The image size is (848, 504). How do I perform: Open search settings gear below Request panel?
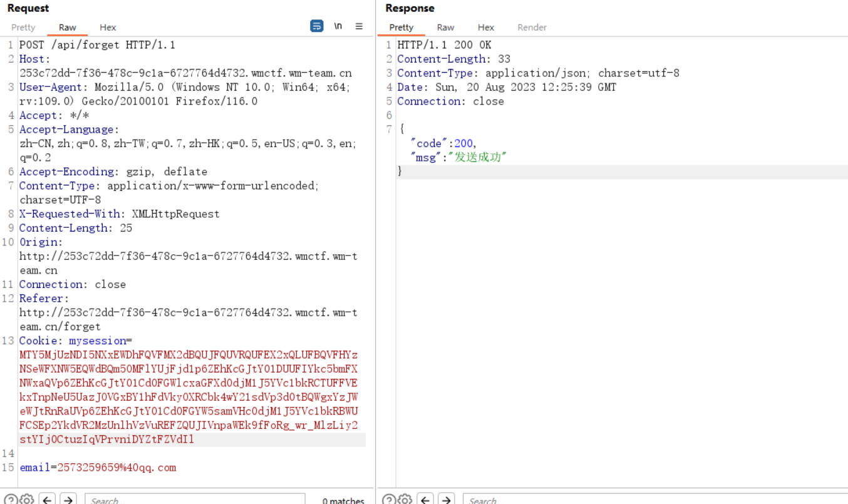coord(26,499)
